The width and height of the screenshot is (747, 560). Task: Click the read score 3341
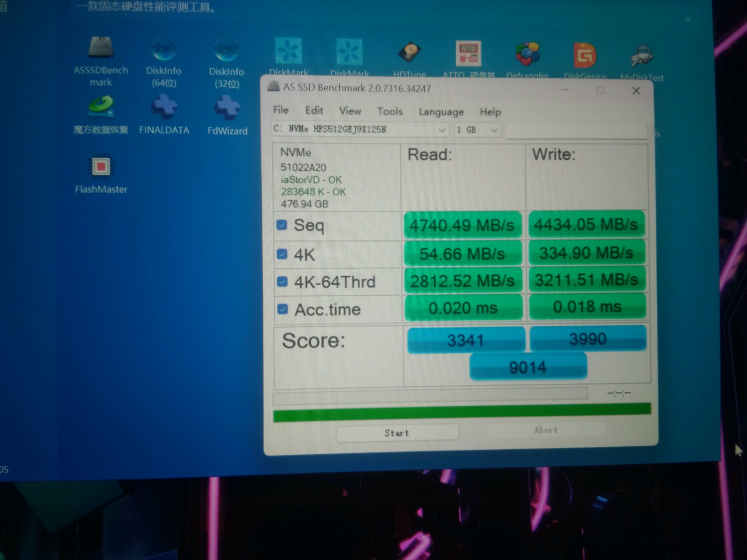point(466,340)
